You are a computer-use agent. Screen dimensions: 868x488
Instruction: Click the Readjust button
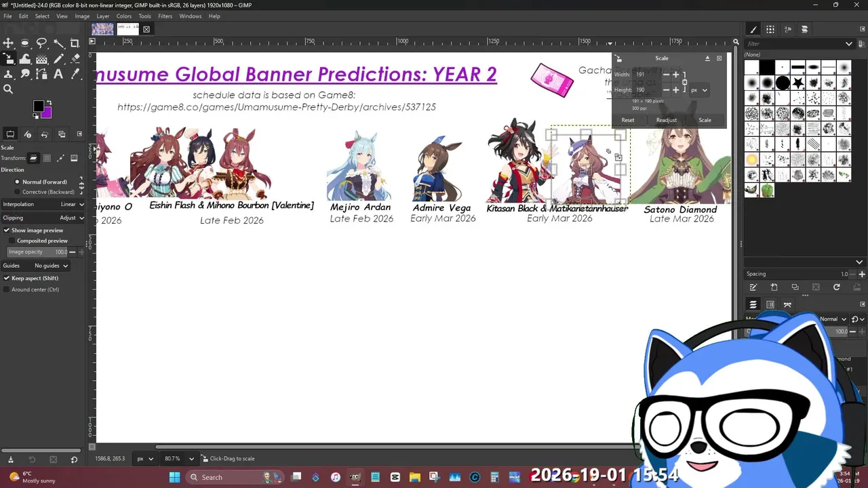(x=667, y=120)
